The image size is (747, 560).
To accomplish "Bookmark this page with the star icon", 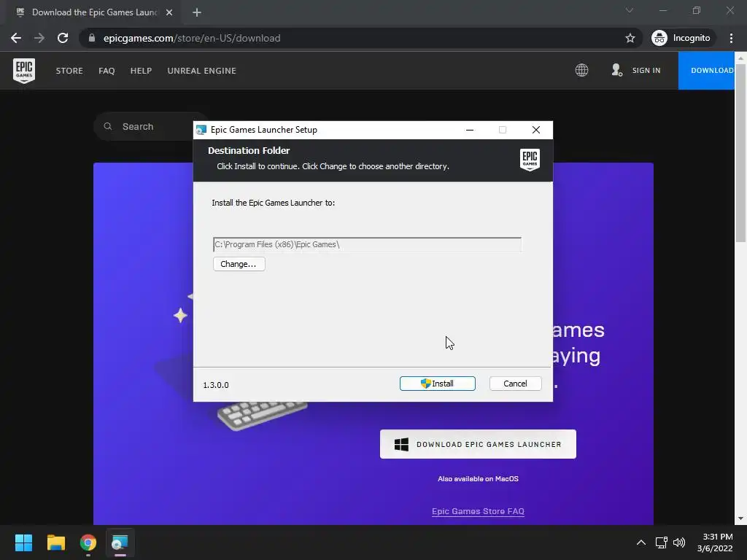I will pyautogui.click(x=630, y=38).
